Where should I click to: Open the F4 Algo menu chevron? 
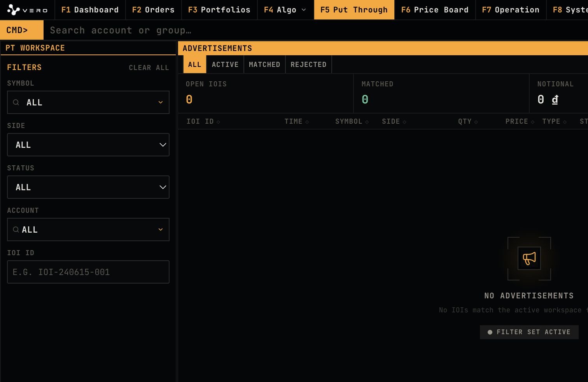tap(304, 10)
